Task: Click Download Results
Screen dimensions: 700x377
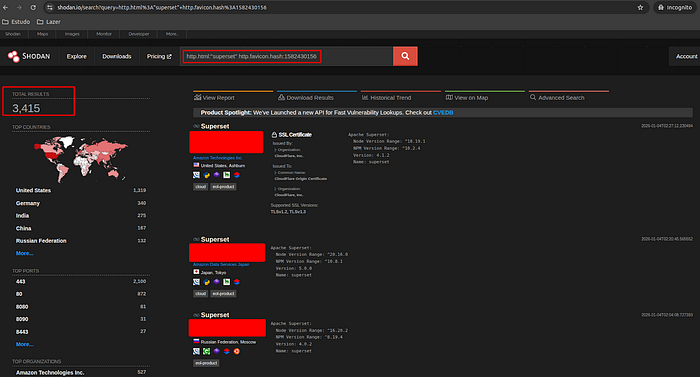Action: click(306, 97)
